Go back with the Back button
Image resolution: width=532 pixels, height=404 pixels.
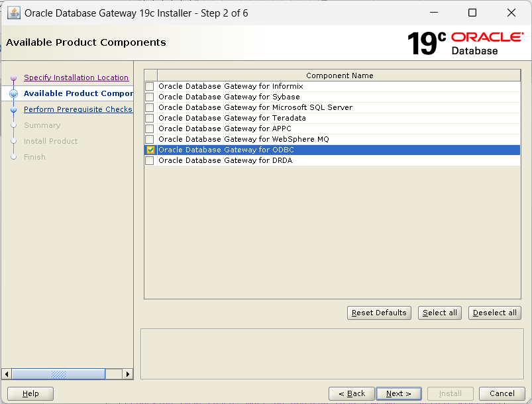tap(352, 393)
